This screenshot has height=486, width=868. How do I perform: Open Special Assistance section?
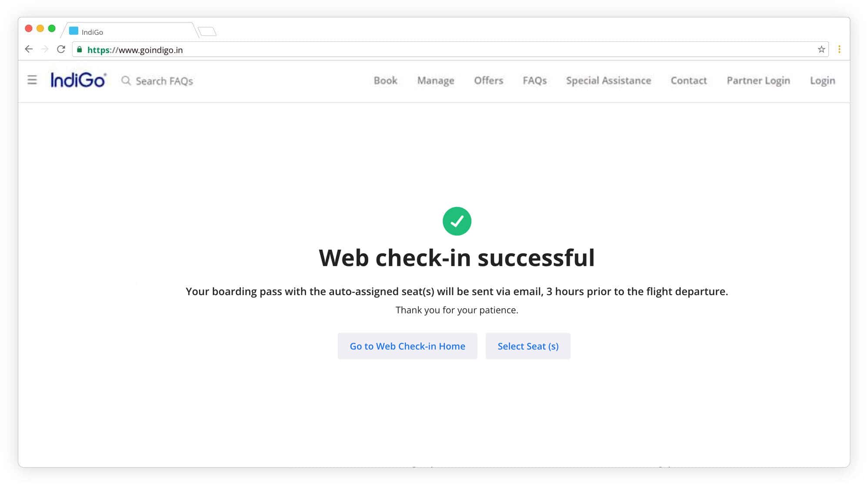click(x=608, y=81)
